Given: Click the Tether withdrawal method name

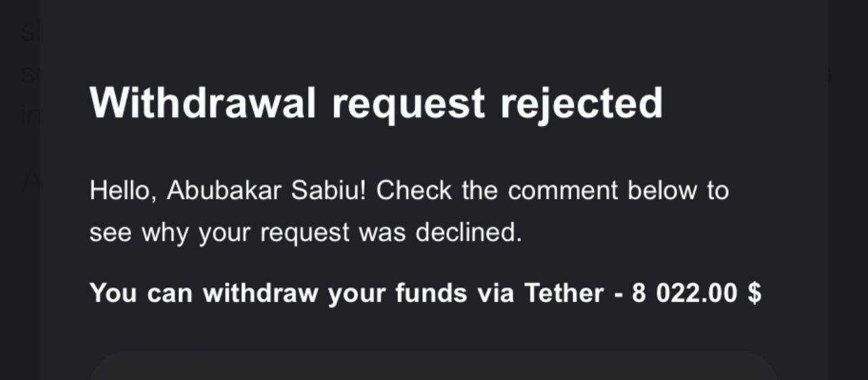Looking at the screenshot, I should pyautogui.click(x=564, y=293).
